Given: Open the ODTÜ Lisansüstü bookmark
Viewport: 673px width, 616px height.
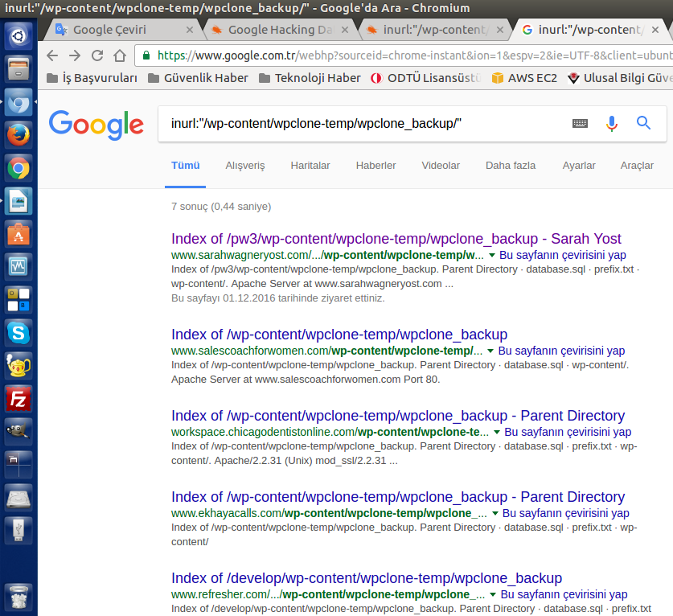Looking at the screenshot, I should coord(426,78).
